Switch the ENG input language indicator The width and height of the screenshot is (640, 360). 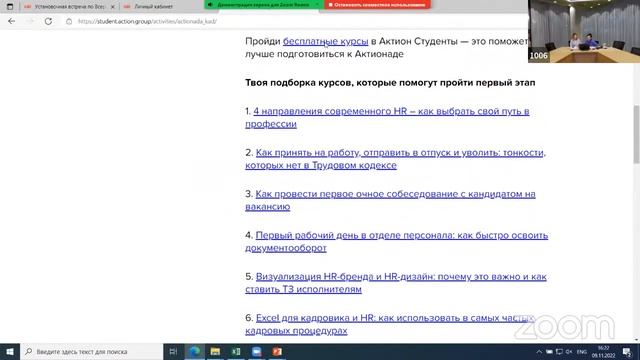click(x=582, y=352)
